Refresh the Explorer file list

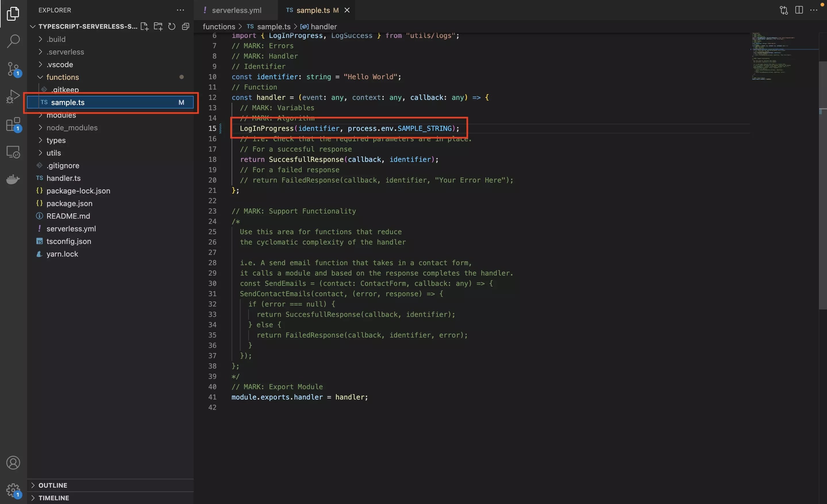172,26
